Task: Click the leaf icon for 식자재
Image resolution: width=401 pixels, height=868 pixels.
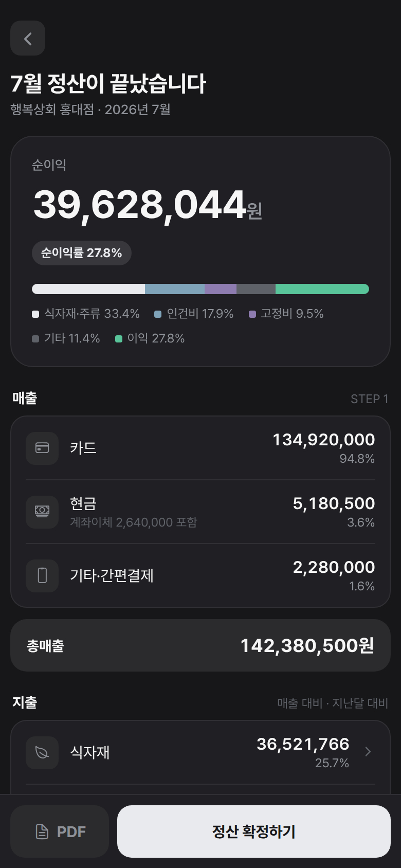Action: point(42,752)
